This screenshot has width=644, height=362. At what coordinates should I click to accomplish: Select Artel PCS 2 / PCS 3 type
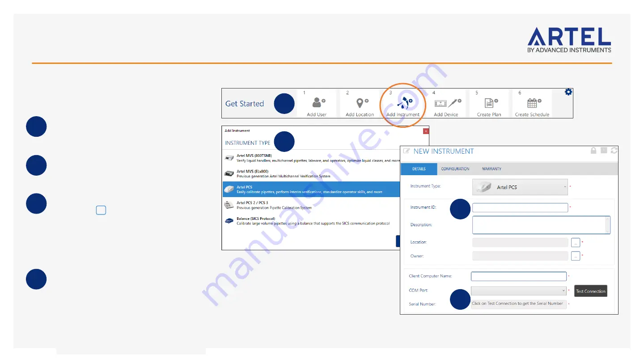click(x=312, y=205)
